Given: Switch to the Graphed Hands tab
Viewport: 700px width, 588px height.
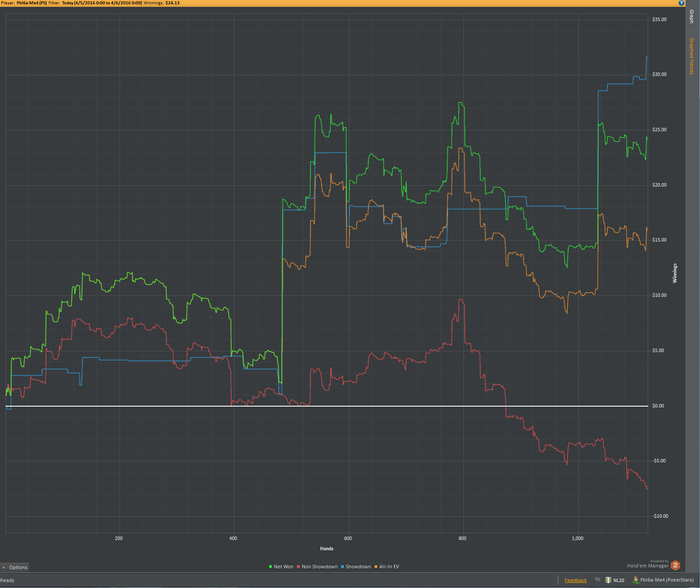Looking at the screenshot, I should (692, 56).
